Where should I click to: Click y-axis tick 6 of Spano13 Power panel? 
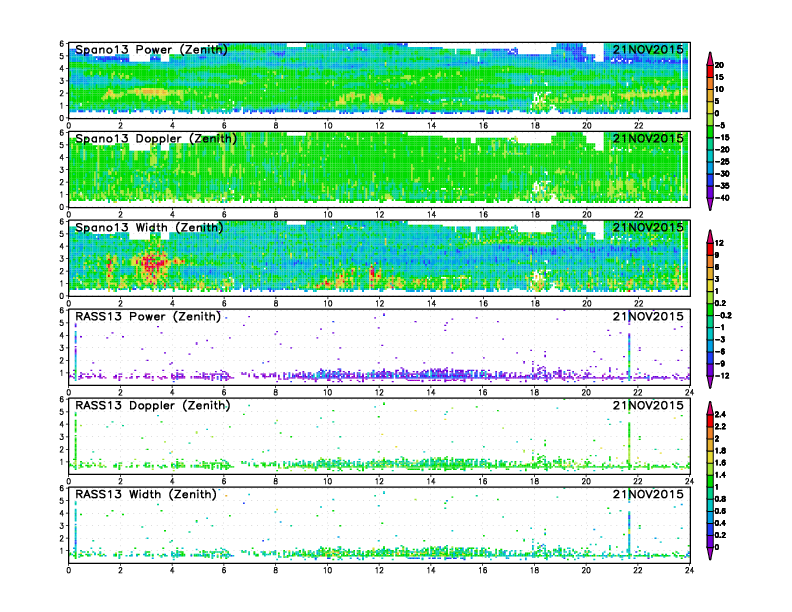tap(62, 44)
